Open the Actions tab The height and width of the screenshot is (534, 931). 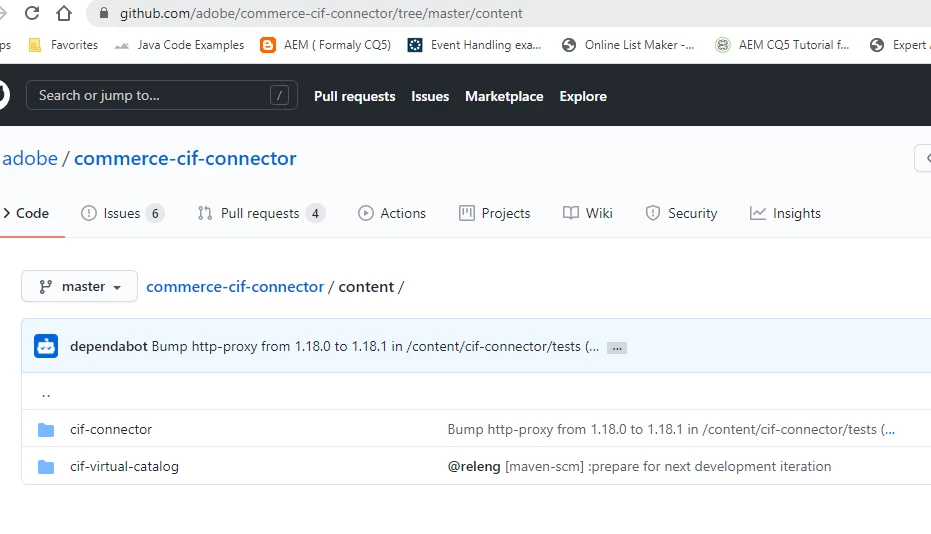pos(392,213)
